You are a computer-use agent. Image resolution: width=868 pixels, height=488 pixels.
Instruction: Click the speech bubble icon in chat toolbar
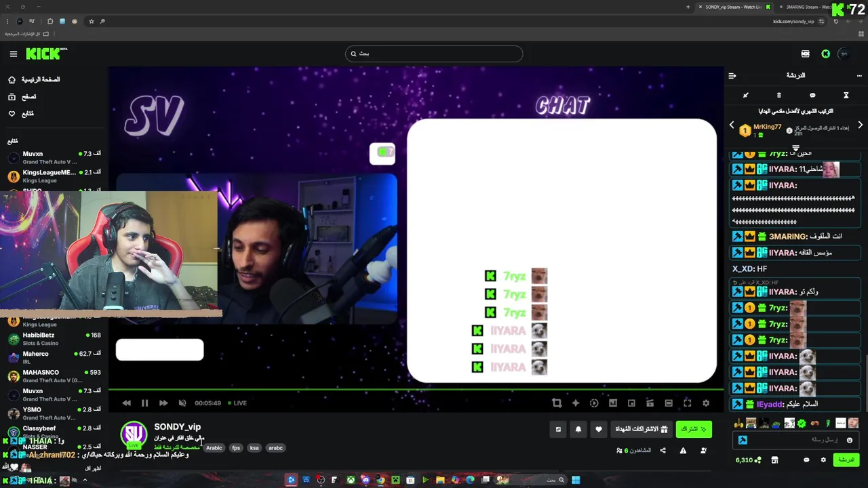[x=812, y=95]
